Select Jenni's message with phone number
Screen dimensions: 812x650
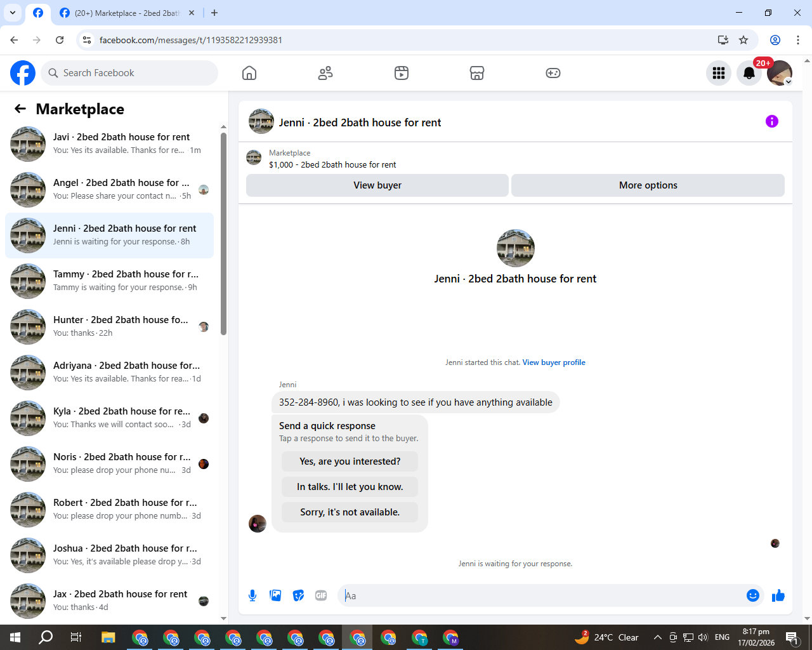point(416,402)
